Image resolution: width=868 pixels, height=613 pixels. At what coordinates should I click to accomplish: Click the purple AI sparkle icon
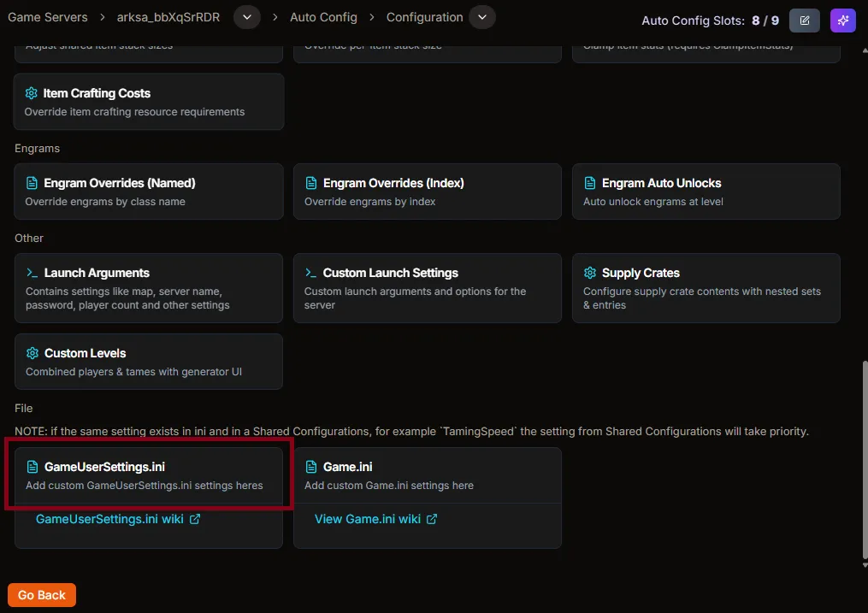click(842, 20)
